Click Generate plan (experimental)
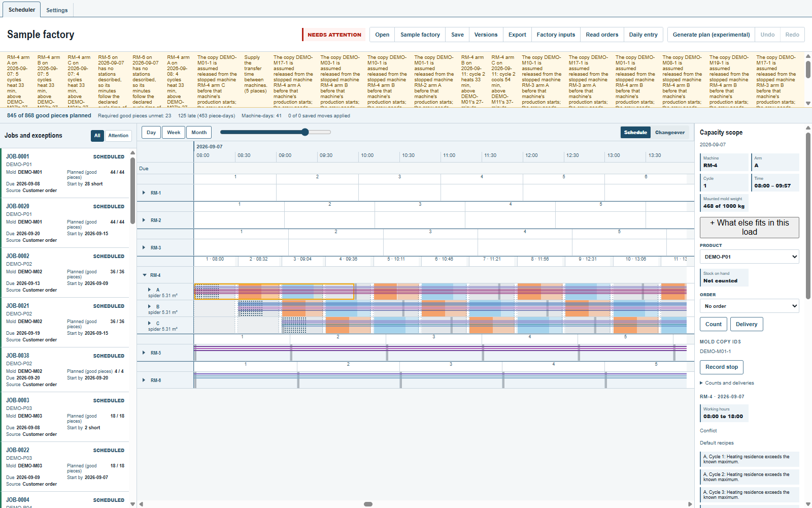 click(x=711, y=35)
